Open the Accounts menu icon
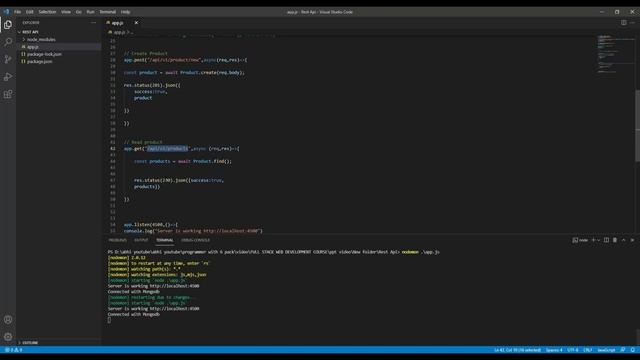This screenshot has width=640, height=360. (x=8, y=320)
